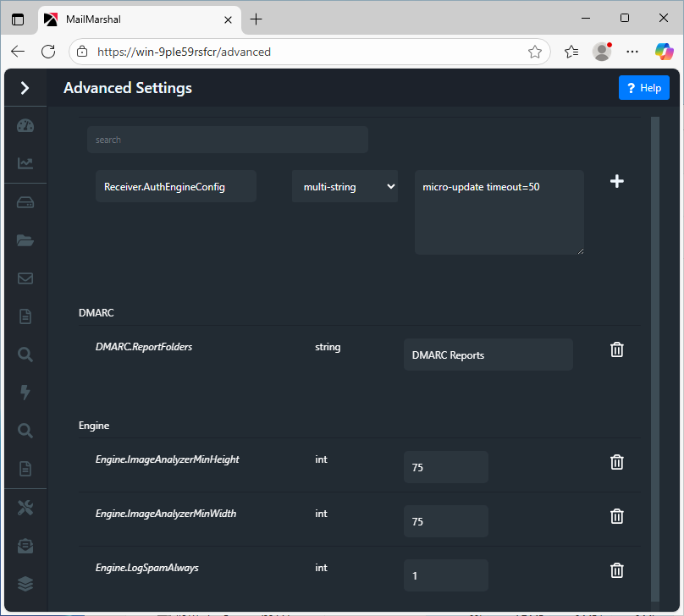Click the envelope mail icon in sidebar
This screenshot has height=616, width=684.
tap(25, 278)
